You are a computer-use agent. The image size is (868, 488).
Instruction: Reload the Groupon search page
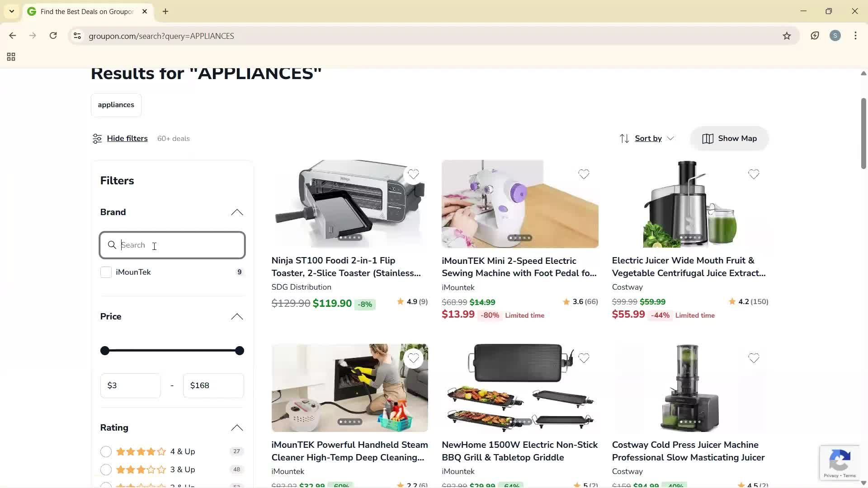tap(53, 36)
